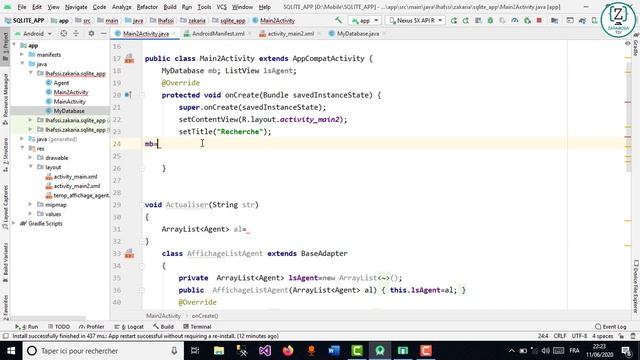Click the Windows Start button

(11, 351)
